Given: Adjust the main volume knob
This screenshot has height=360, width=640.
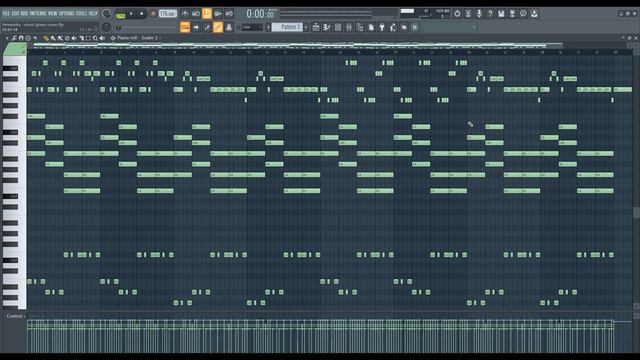Looking at the screenshot, I should pyautogui.click(x=107, y=14).
